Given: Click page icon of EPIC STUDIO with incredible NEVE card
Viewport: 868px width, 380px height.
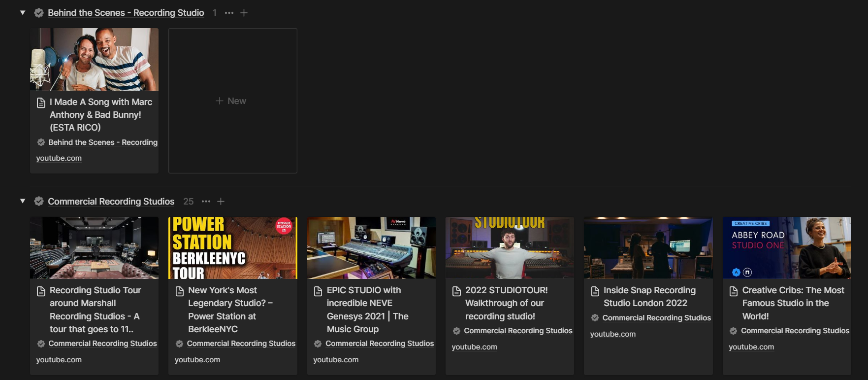Looking at the screenshot, I should 318,292.
